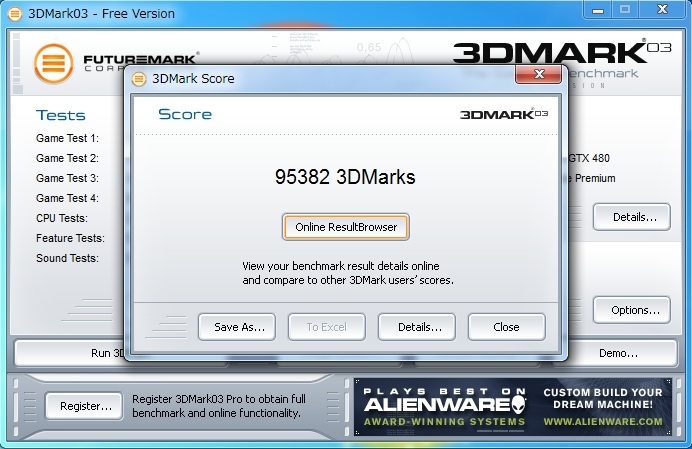Click the Run 3DMark button

tap(71, 353)
